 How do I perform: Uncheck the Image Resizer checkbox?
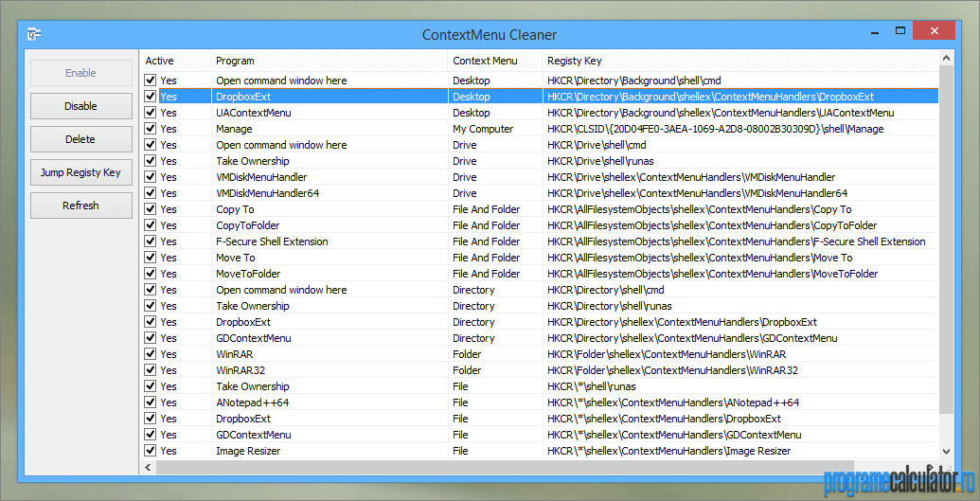(150, 451)
